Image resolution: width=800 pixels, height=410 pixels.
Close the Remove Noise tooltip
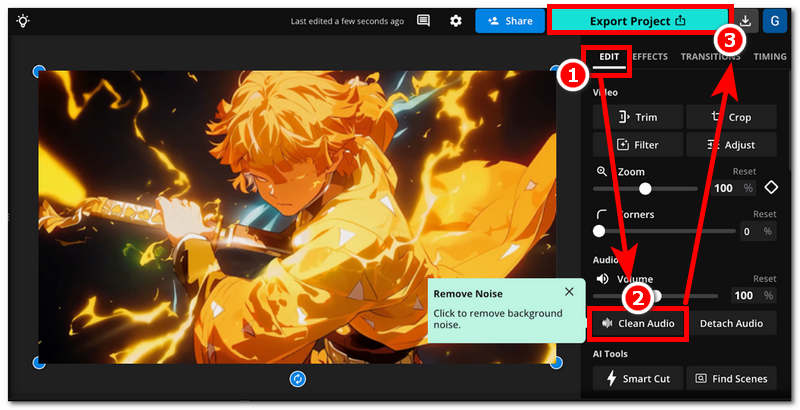tap(569, 292)
